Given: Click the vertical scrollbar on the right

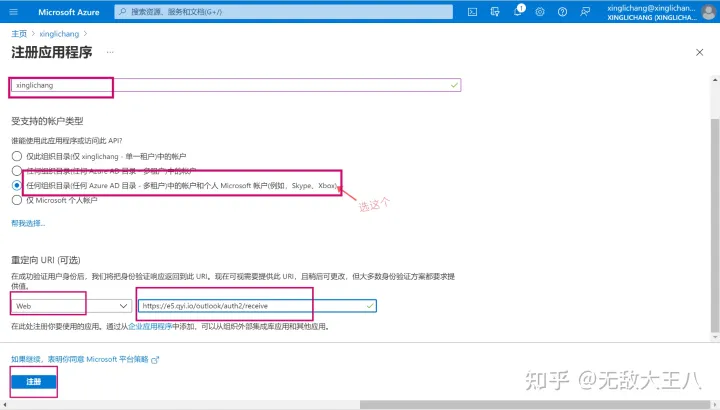Looking at the screenshot, I should tap(713, 200).
